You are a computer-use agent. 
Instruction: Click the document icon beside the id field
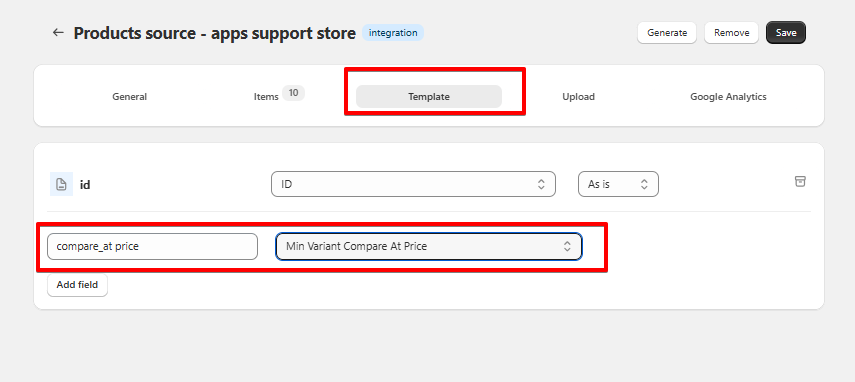click(62, 184)
